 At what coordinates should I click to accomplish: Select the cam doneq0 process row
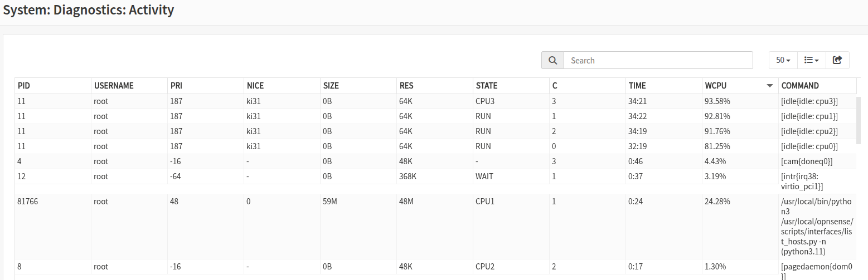click(x=435, y=161)
